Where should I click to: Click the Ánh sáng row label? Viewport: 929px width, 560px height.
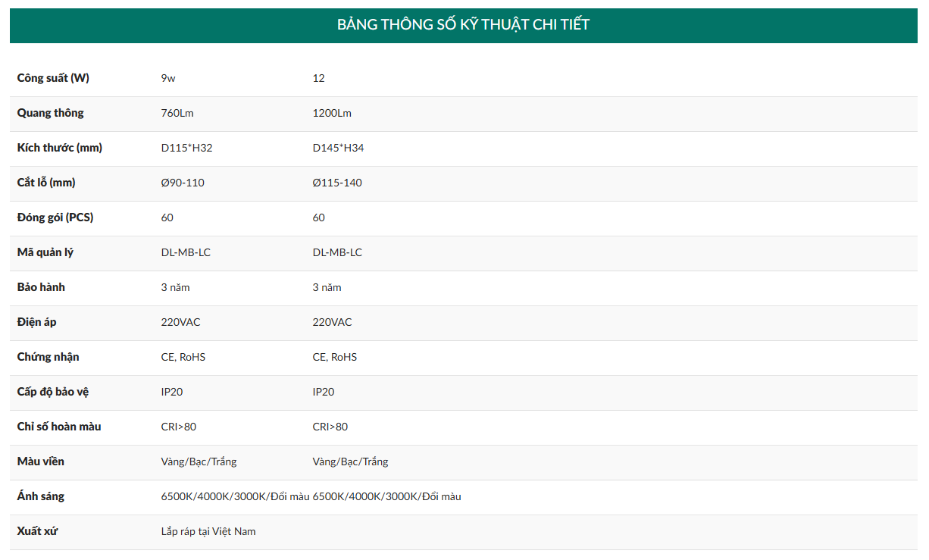point(41,496)
